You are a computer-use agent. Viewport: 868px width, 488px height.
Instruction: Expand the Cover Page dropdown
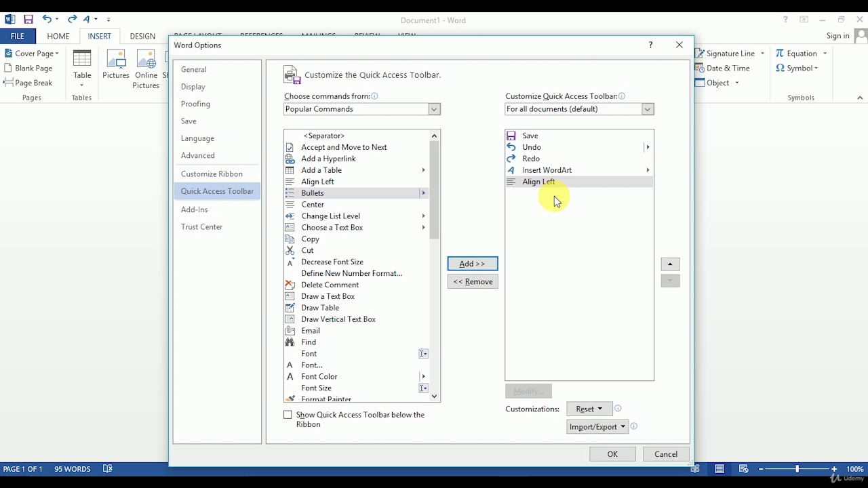point(57,54)
